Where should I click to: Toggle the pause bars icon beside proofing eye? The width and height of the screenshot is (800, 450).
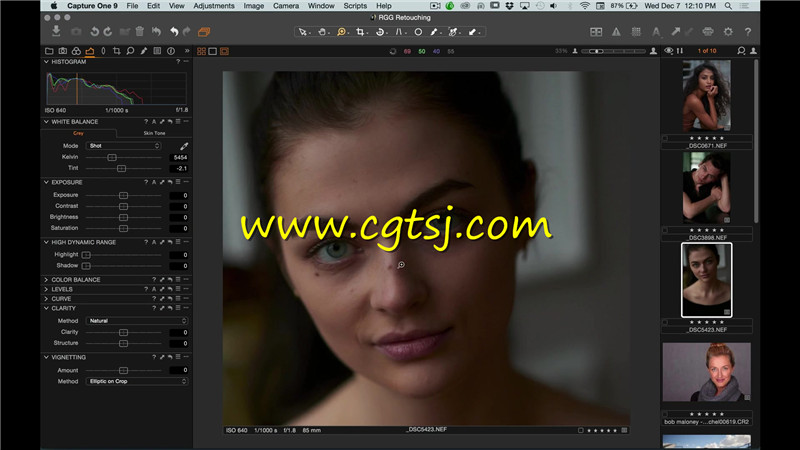point(680,51)
